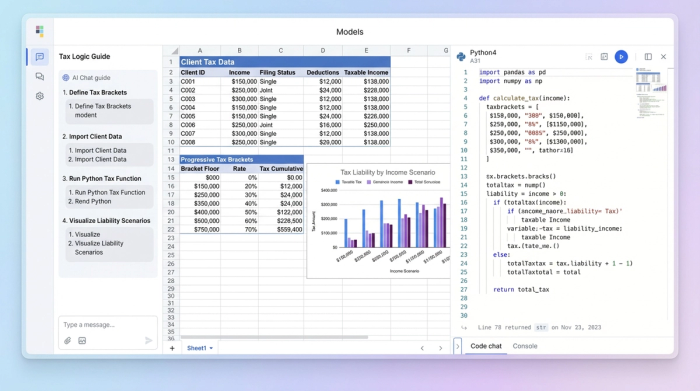Click the 'Tax Logic Guide' panel title
Screen dimensions: 700x391
[x=84, y=57]
